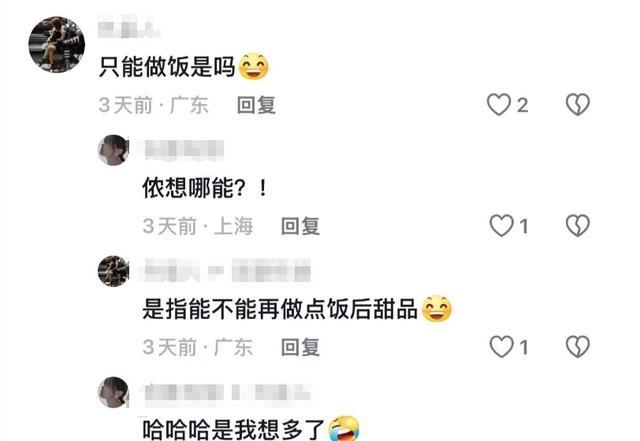Open blurred username above 侬想哪能
Image resolution: width=640 pixels, height=441 pixels.
click(184, 149)
